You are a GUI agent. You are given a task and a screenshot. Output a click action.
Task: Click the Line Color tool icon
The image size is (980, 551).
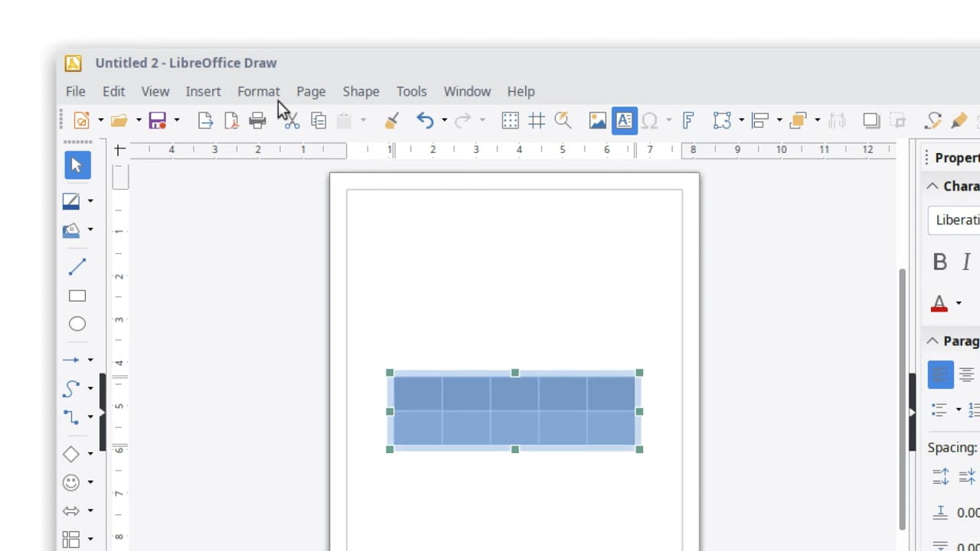pyautogui.click(x=71, y=201)
